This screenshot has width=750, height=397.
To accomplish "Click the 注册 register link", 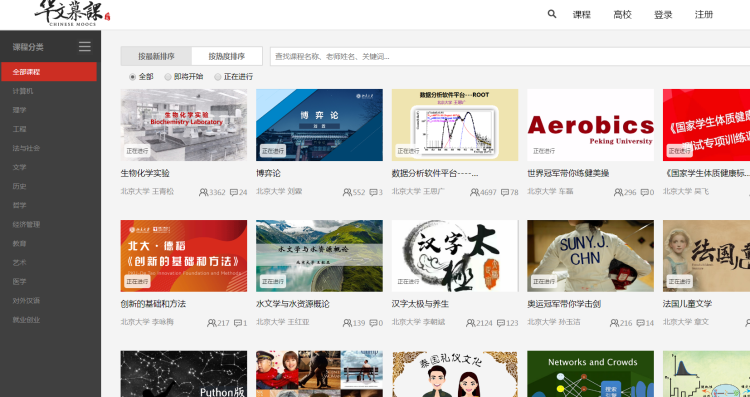I will pos(704,15).
